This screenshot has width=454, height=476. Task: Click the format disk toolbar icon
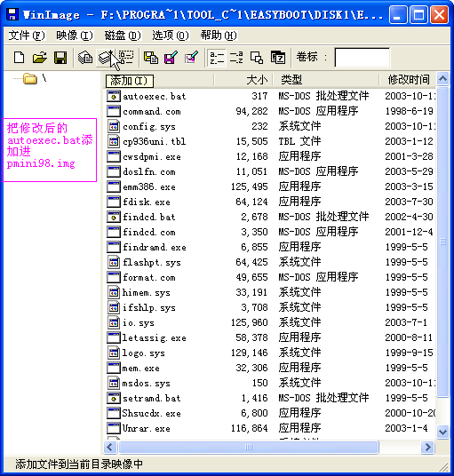(126, 58)
